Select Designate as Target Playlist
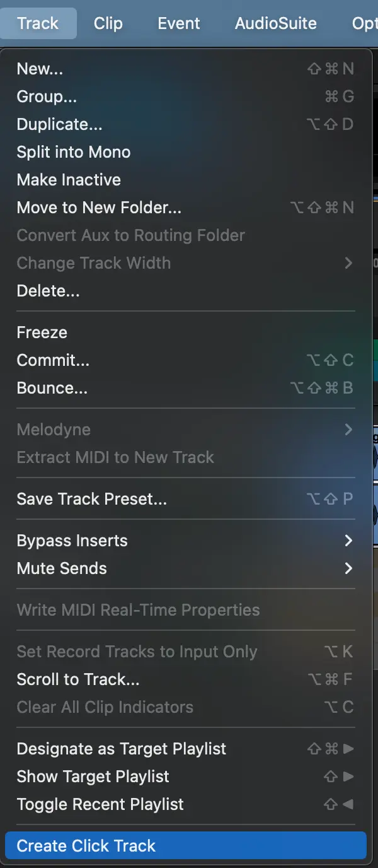This screenshot has width=378, height=868. click(x=121, y=749)
